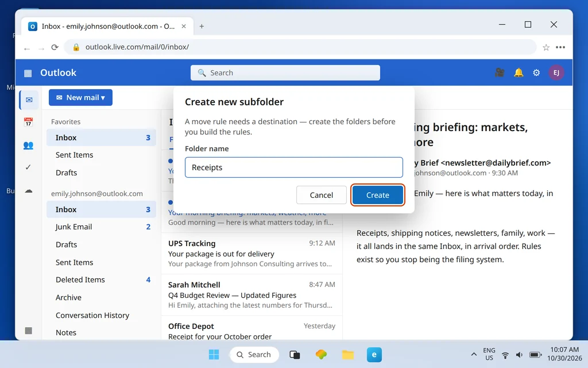Open File Explorer from taskbar
The height and width of the screenshot is (368, 588).
click(x=347, y=354)
